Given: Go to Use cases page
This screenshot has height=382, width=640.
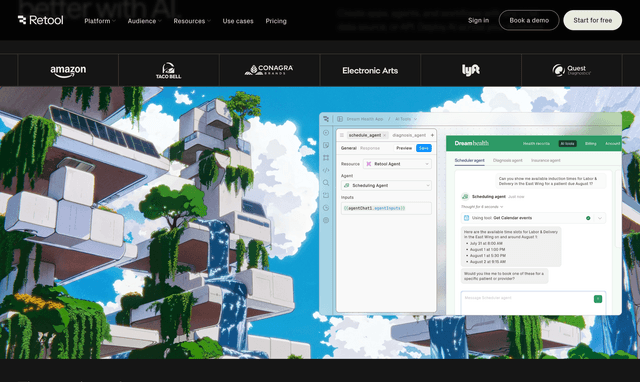Looking at the screenshot, I should 238,21.
